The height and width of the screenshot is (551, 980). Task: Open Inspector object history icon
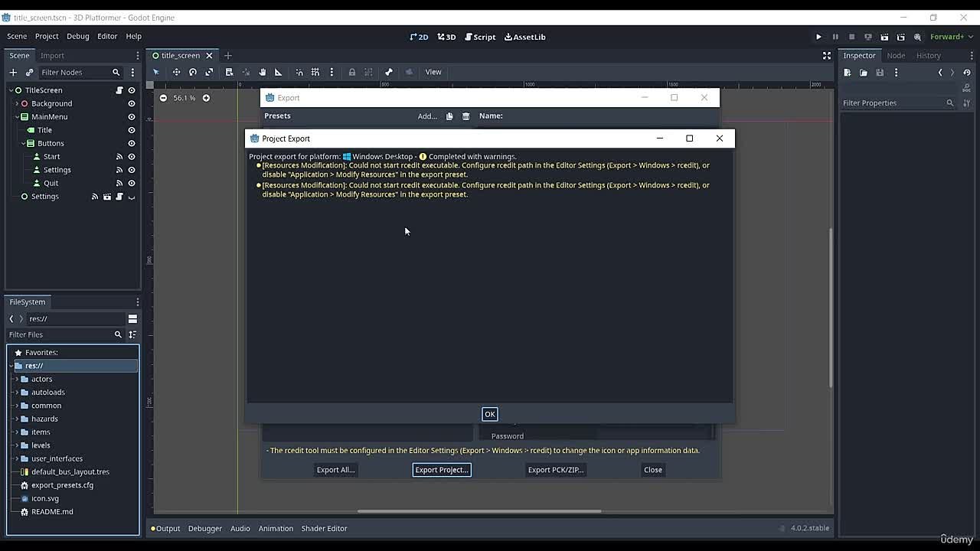coord(967,73)
